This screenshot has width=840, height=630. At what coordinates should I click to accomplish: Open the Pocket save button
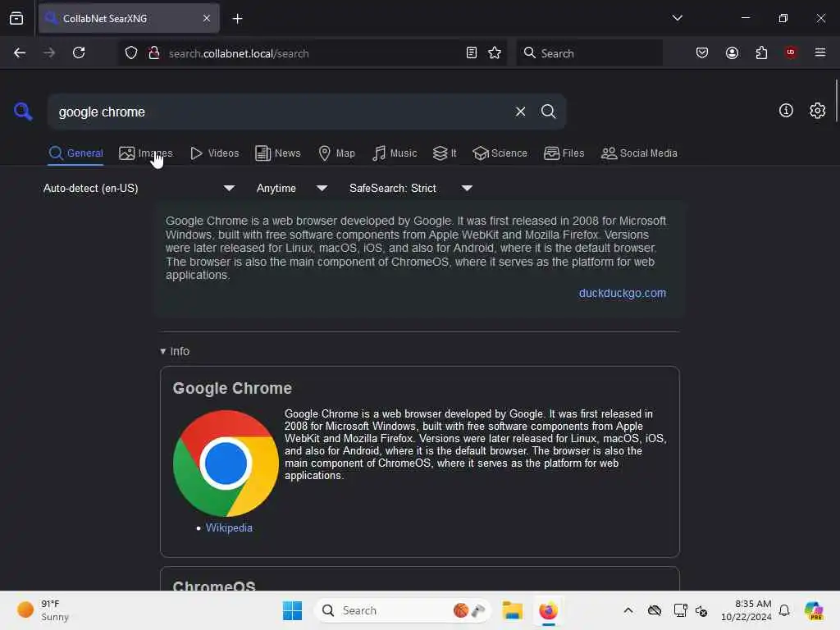click(x=702, y=53)
